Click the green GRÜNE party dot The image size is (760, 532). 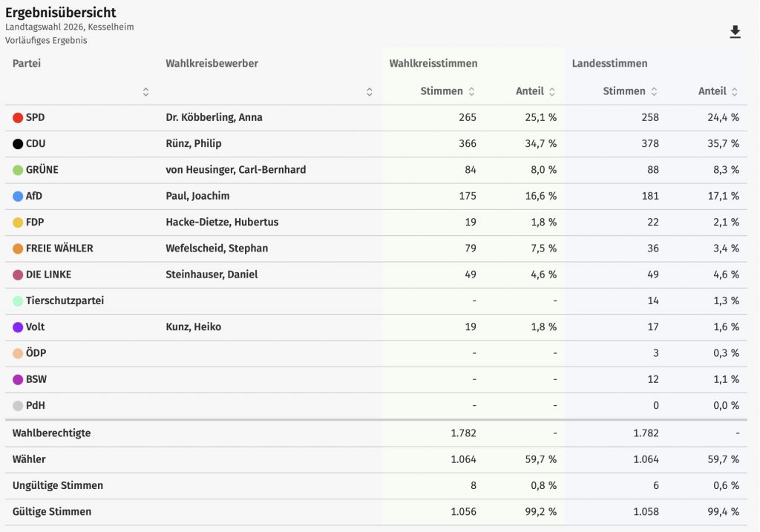click(18, 170)
